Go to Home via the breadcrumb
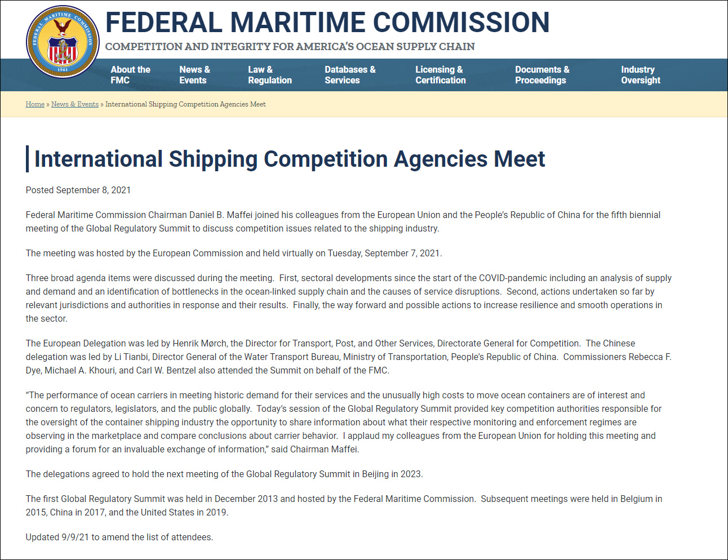This screenshot has width=728, height=560. click(35, 104)
